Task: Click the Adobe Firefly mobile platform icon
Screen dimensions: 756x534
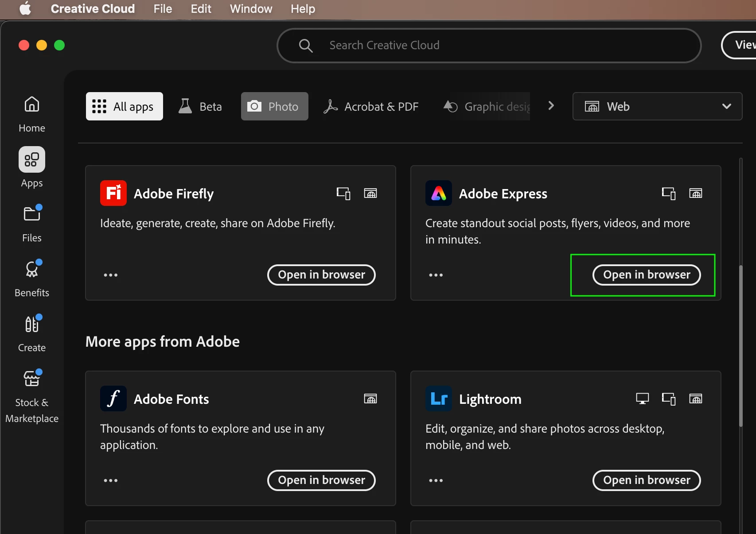Action: pos(343,193)
